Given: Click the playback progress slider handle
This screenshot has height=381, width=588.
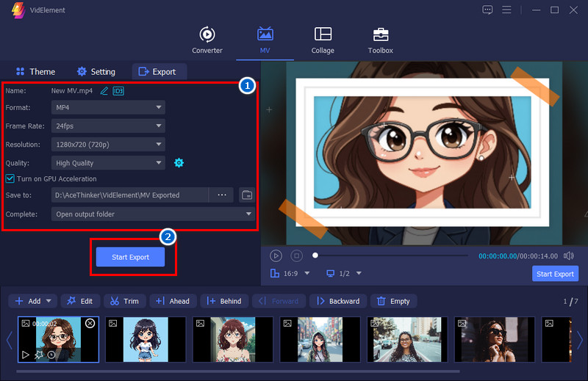Looking at the screenshot, I should pyautogui.click(x=315, y=255).
